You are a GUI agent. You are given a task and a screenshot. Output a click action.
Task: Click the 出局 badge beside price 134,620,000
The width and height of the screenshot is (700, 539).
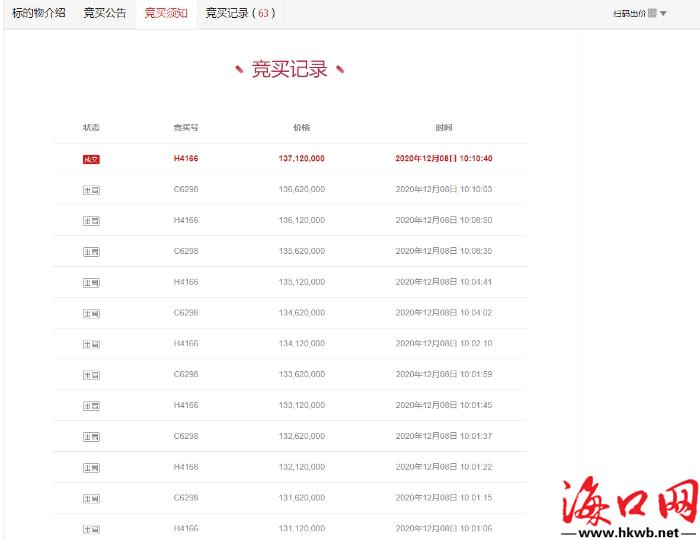91,314
